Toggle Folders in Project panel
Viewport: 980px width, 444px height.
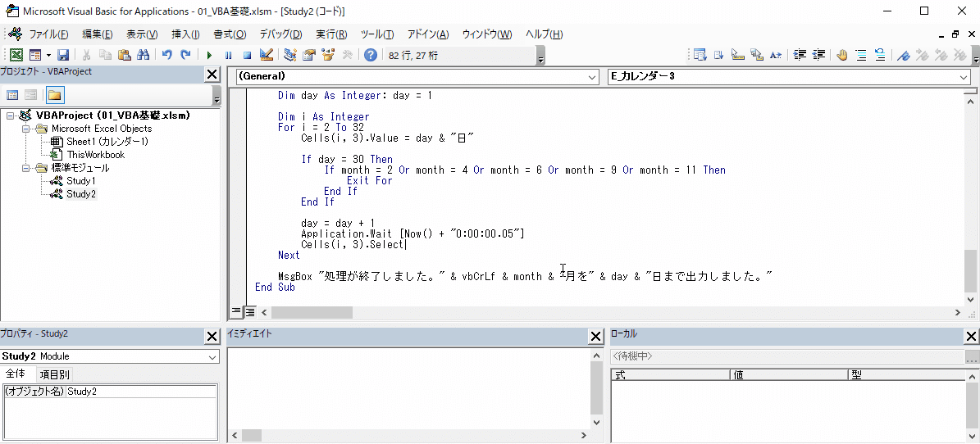pos(54,95)
